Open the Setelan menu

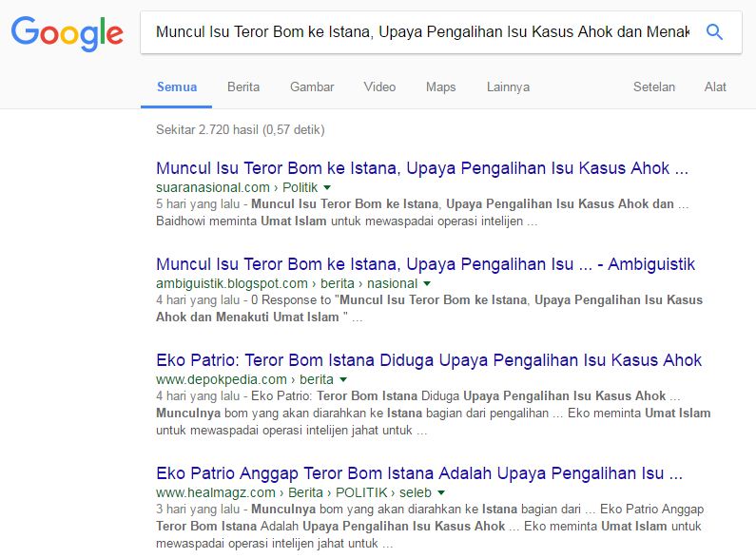coord(654,87)
